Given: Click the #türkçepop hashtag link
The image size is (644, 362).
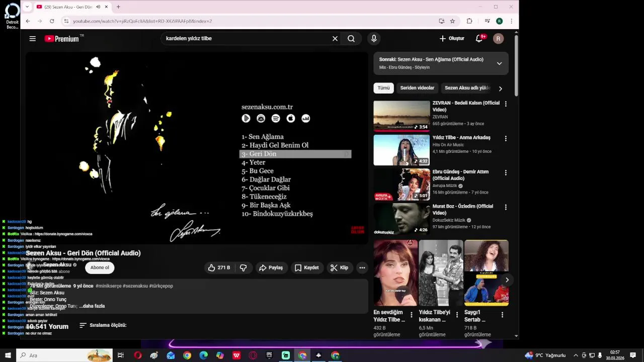Looking at the screenshot, I should click(x=161, y=286).
